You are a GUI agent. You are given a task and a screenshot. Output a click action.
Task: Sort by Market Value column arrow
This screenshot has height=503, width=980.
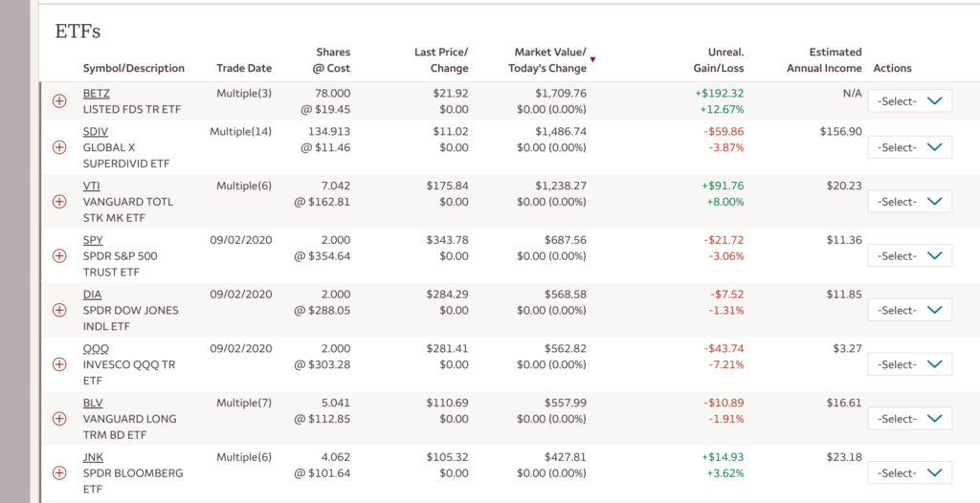point(592,60)
